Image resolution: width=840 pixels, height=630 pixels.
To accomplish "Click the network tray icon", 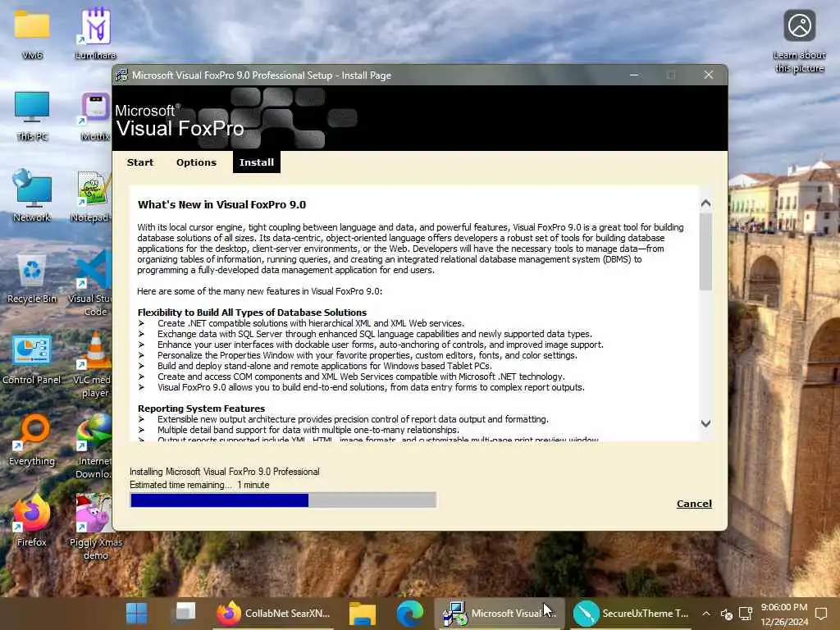I will [745, 614].
